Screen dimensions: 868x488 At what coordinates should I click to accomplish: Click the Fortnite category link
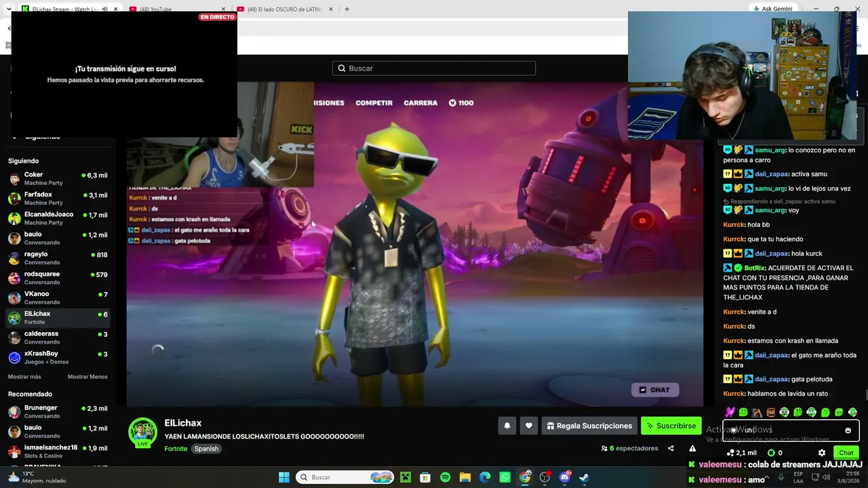point(176,449)
